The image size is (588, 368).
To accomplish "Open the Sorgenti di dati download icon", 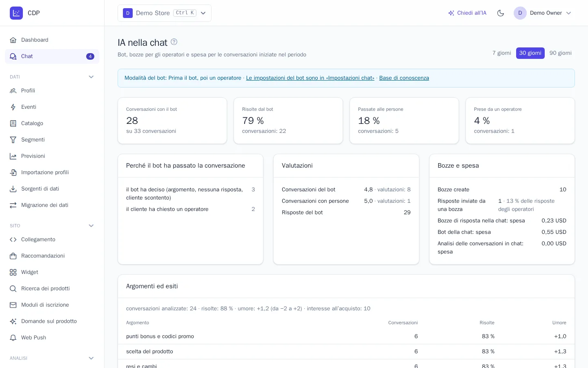I will click(x=13, y=189).
